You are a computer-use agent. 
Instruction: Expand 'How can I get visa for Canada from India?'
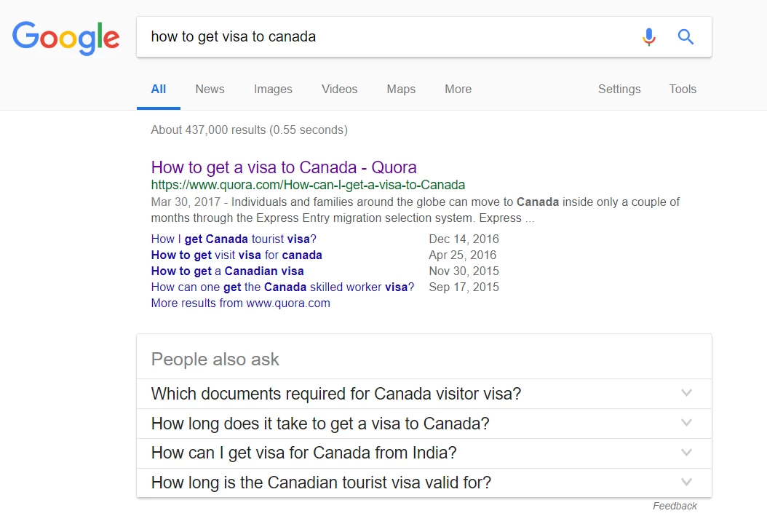[x=424, y=453]
